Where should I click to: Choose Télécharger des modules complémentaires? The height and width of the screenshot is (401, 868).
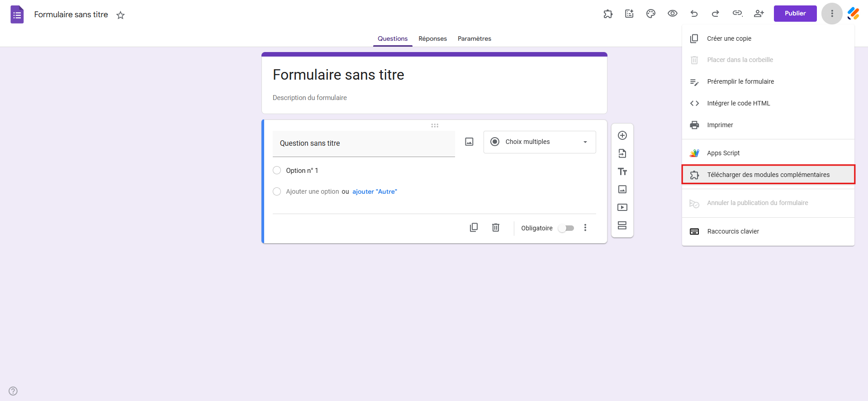tap(768, 175)
